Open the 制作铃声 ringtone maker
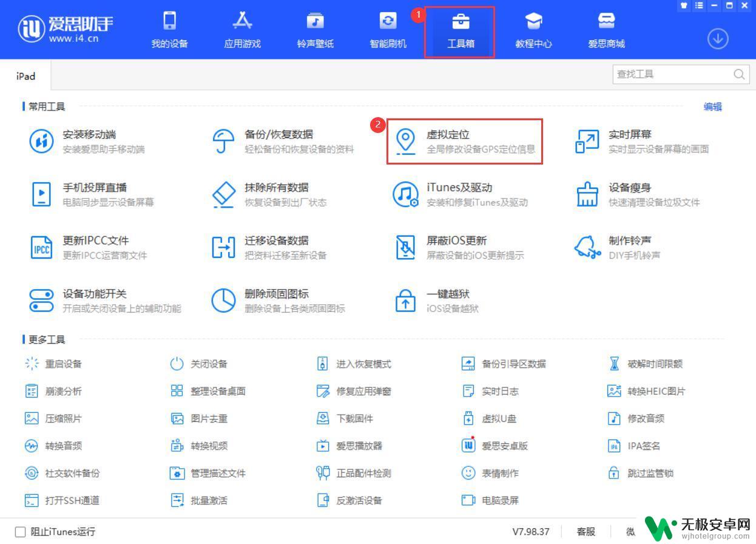 pos(618,247)
